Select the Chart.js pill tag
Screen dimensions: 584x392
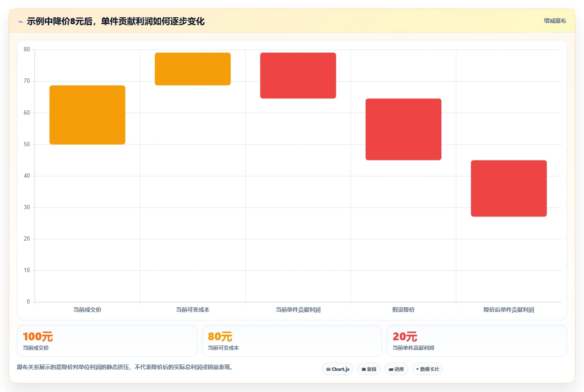point(338,369)
